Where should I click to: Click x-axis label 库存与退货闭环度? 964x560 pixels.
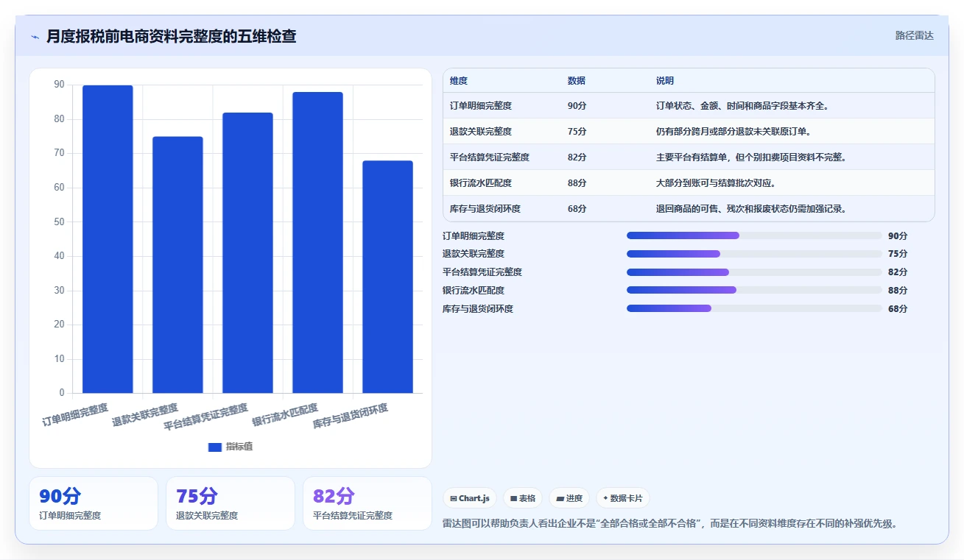[351, 417]
